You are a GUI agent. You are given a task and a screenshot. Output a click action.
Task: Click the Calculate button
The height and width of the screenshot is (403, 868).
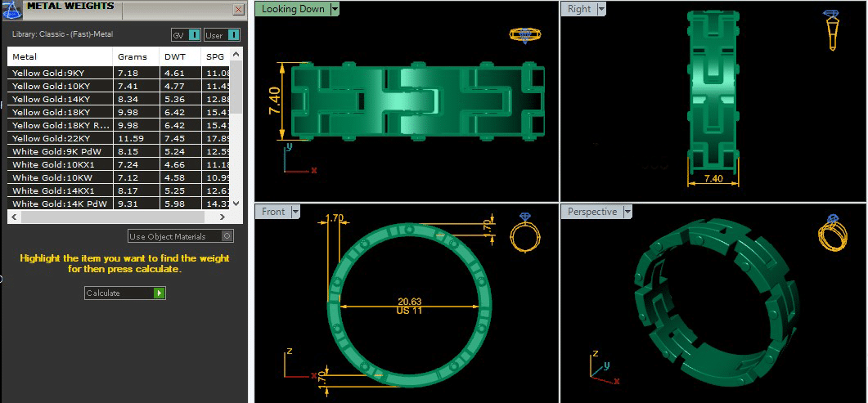[125, 293]
